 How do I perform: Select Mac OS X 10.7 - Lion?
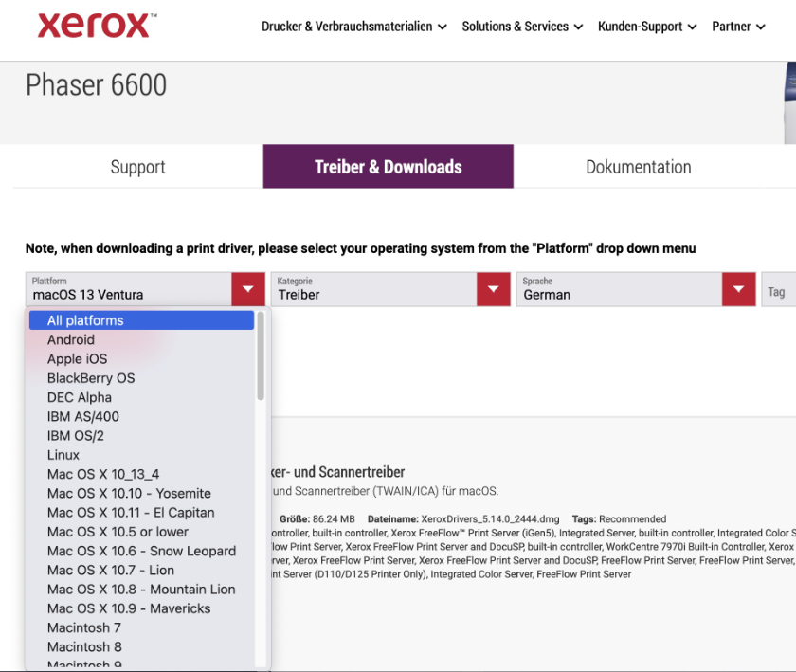tap(141, 571)
